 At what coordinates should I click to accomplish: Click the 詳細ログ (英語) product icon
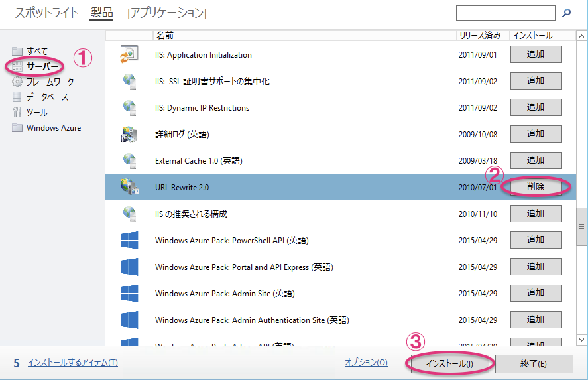tap(129, 135)
